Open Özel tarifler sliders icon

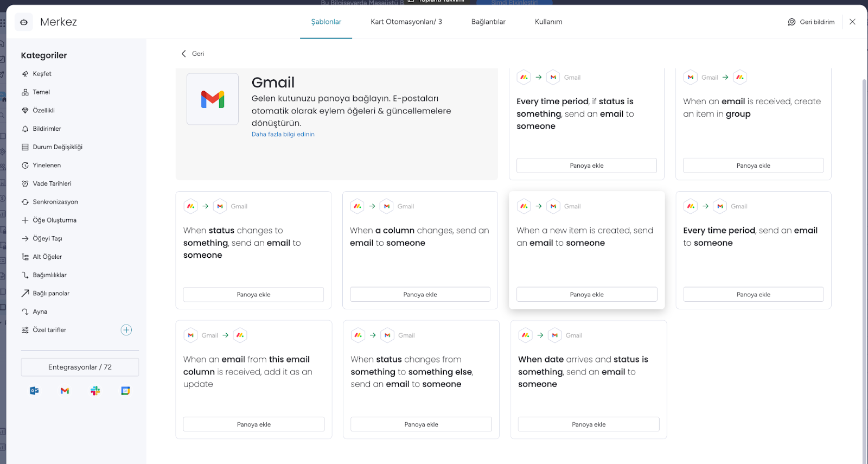pos(25,330)
